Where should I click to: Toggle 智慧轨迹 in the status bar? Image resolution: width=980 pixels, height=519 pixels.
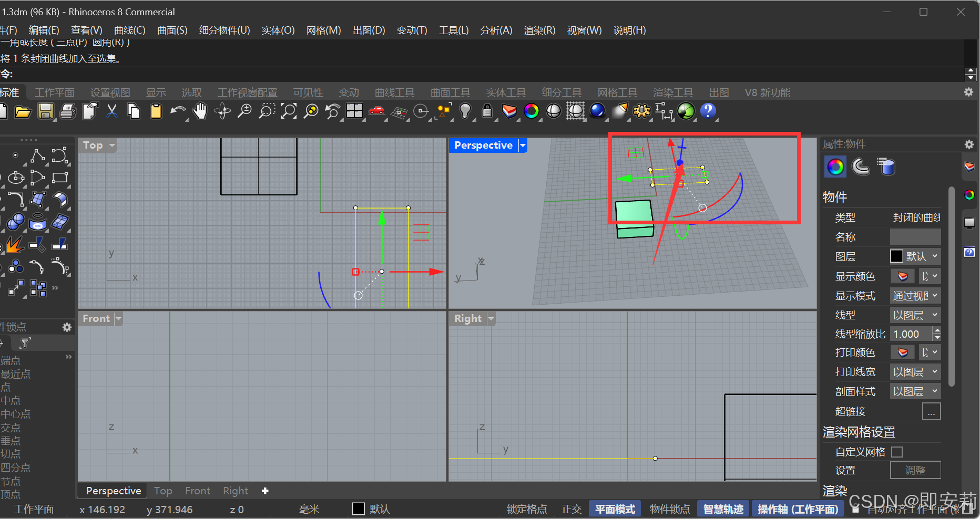click(723, 509)
